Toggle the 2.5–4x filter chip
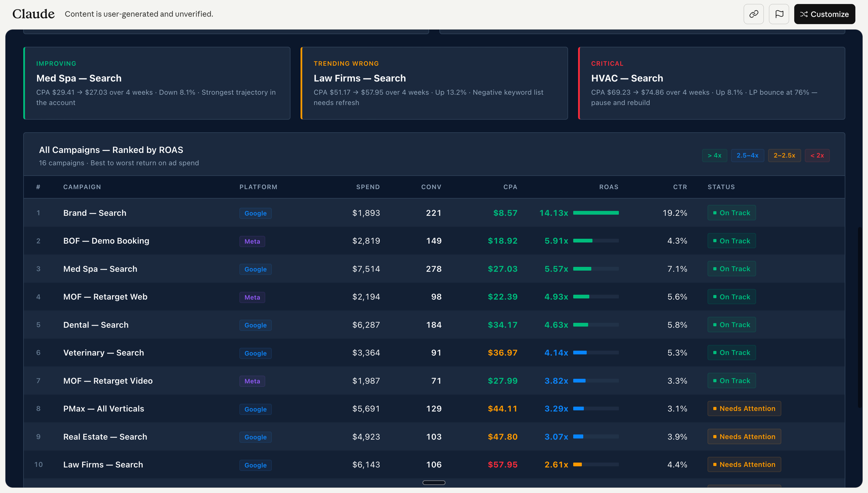Viewport: 868px width, 493px height. coord(747,156)
